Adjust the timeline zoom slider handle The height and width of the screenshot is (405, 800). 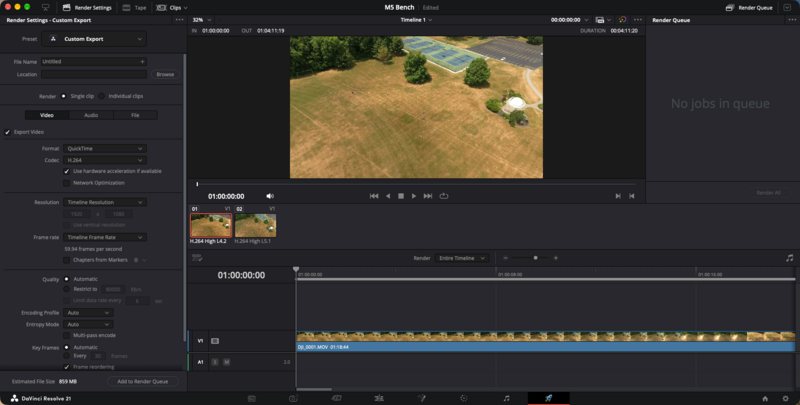tap(535, 258)
